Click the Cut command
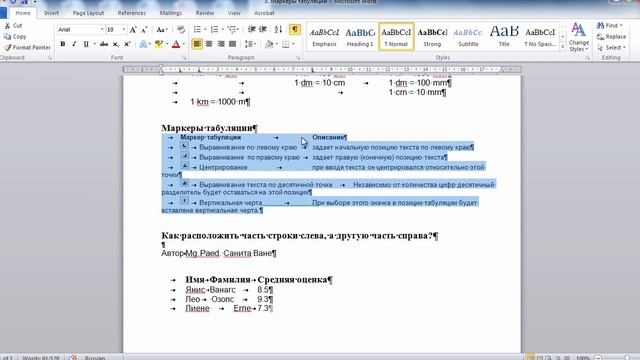Screen dimensions: 640x360 [12, 25]
